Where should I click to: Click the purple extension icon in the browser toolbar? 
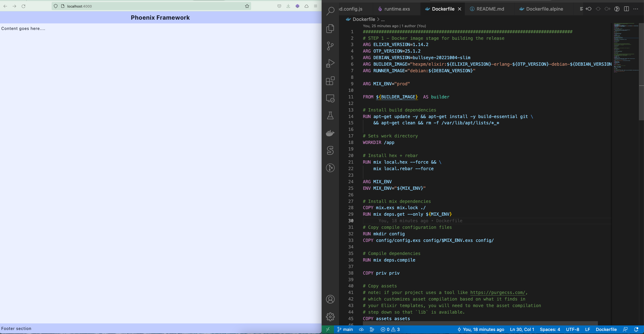pyautogui.click(x=297, y=6)
